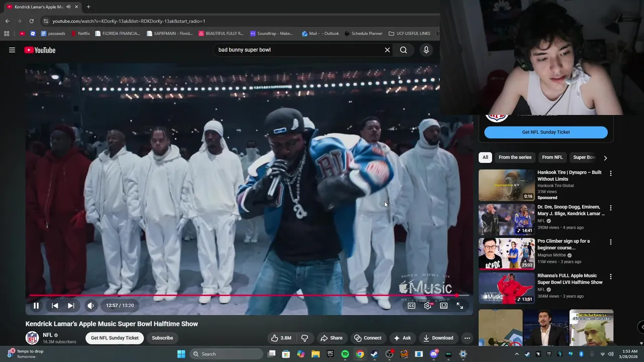Screen dimensions: 644x362
Task: Open Rihanna's Super Bowl LVII video thumbnail
Action: point(507,288)
